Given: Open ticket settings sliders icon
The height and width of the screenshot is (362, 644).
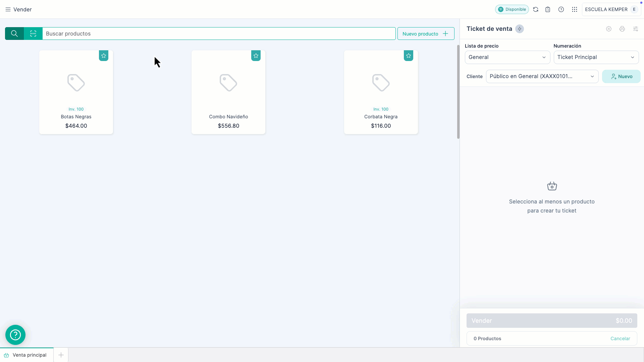Looking at the screenshot, I should [636, 29].
